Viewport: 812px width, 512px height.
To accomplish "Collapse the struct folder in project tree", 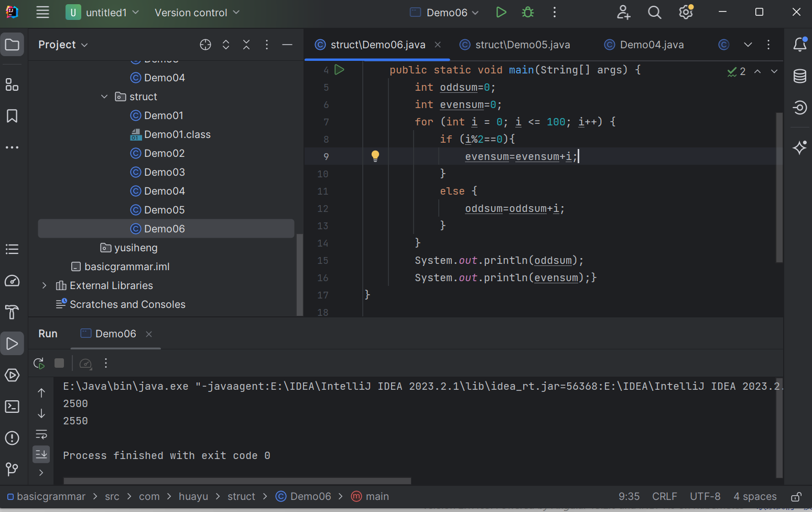I will coord(104,97).
